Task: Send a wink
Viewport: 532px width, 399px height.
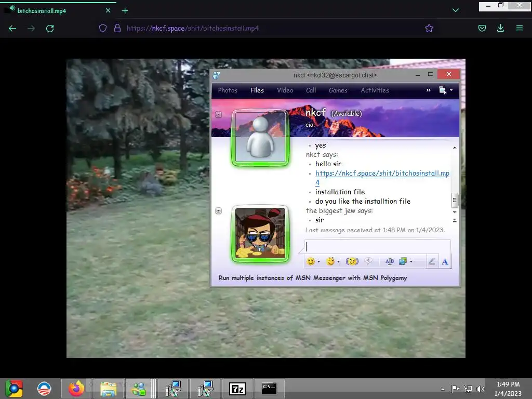Action: (330, 261)
